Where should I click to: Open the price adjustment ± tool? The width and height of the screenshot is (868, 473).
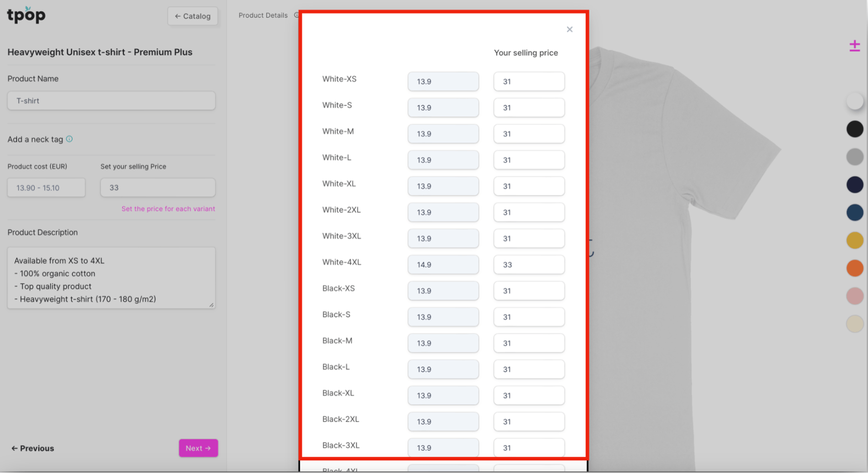coord(854,45)
